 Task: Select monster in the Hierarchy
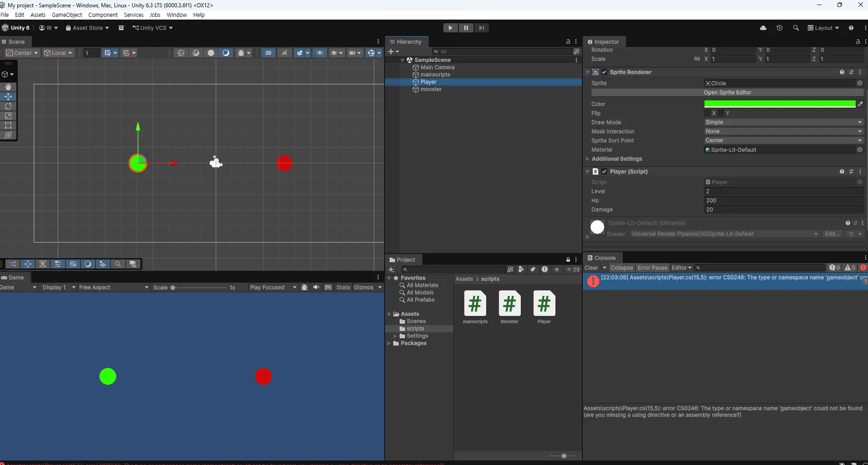[431, 89]
